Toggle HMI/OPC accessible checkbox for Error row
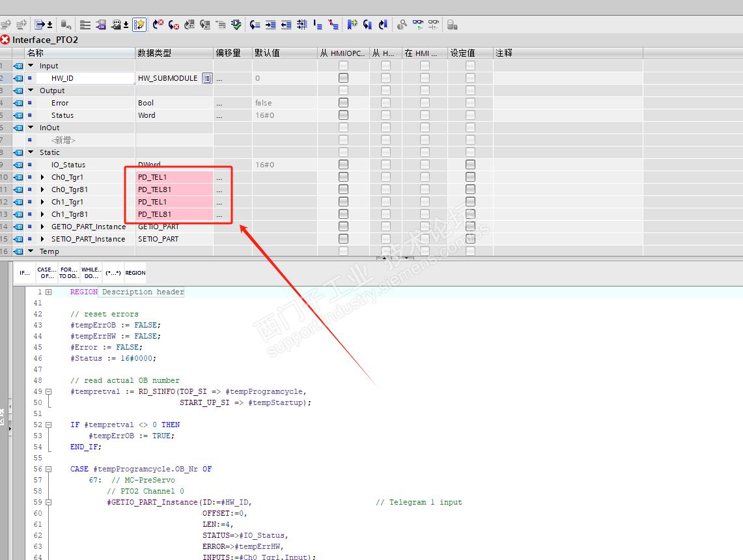Screen dimensions: 743x560 click(343, 103)
